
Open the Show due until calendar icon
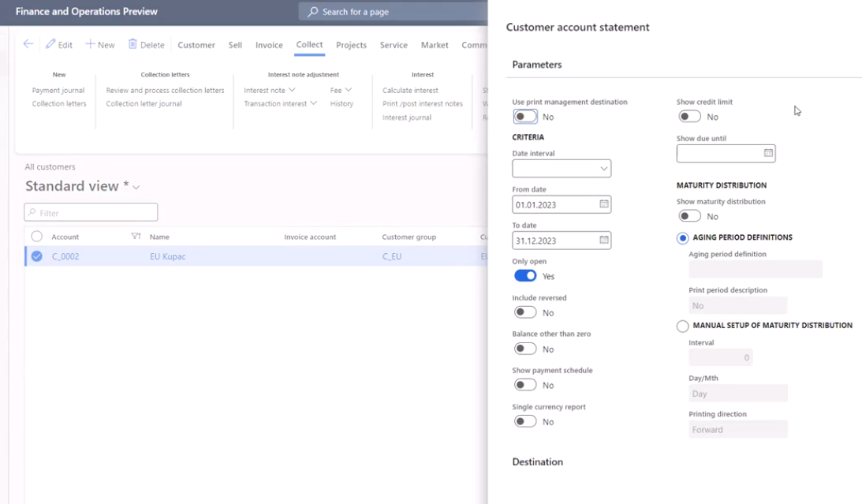(x=768, y=153)
